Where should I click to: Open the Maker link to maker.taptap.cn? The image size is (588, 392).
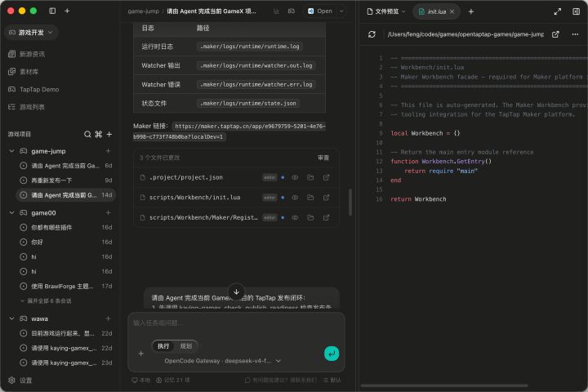click(x=229, y=131)
